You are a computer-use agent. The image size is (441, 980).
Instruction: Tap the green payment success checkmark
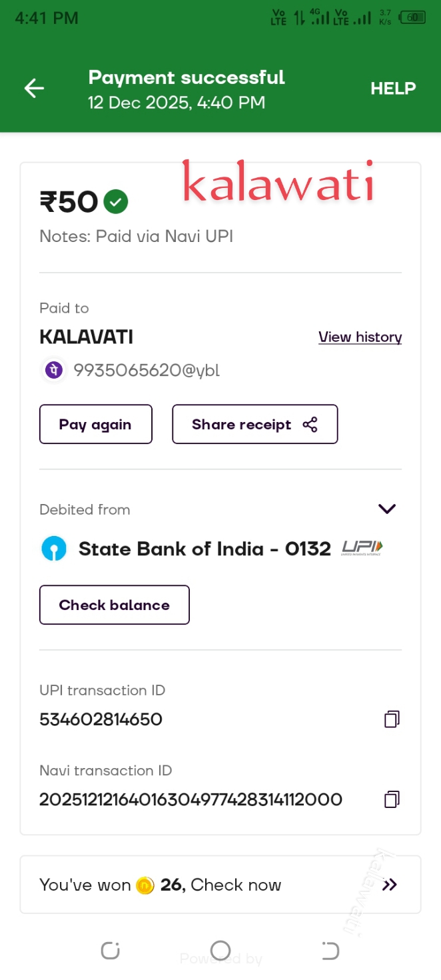pyautogui.click(x=117, y=201)
